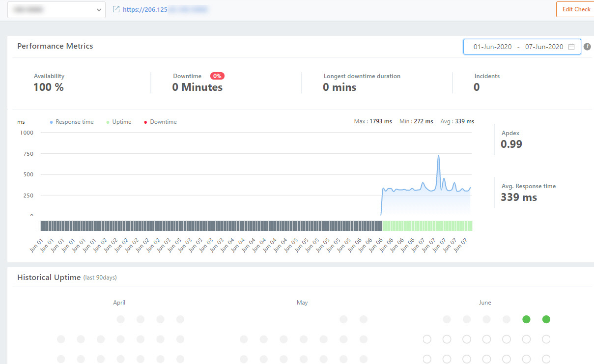Viewport: 594px width, 364px height.
Task: Click the gray no-data bar segment under chart
Action: [211, 225]
